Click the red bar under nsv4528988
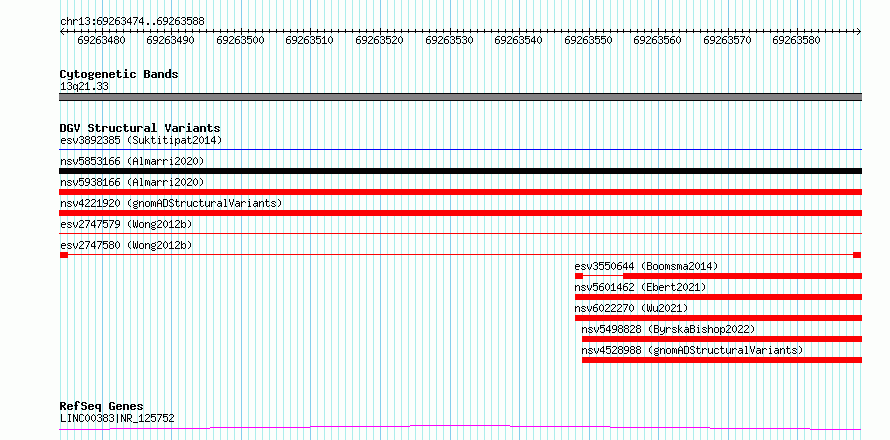 pyautogui.click(x=722, y=360)
